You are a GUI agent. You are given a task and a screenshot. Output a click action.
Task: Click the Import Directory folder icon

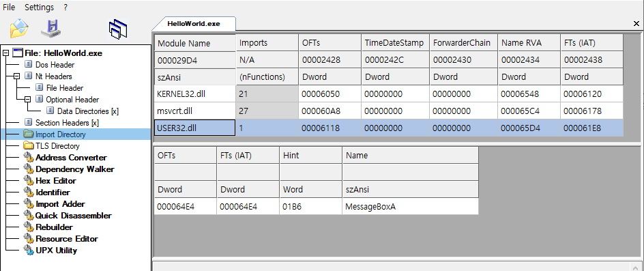[29, 134]
